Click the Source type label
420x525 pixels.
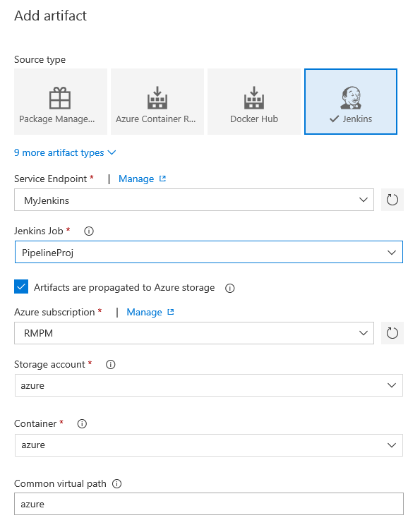(x=40, y=59)
